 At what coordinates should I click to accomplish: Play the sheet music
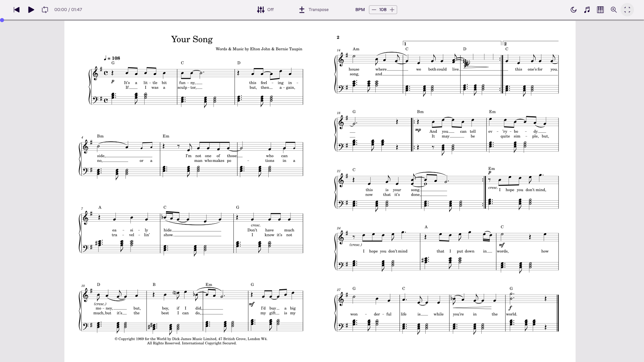(x=31, y=10)
